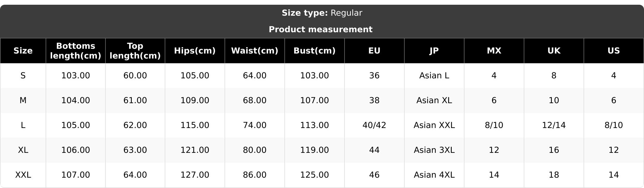Click the Size column header
The height and width of the screenshot is (188, 644).
coord(23,51)
